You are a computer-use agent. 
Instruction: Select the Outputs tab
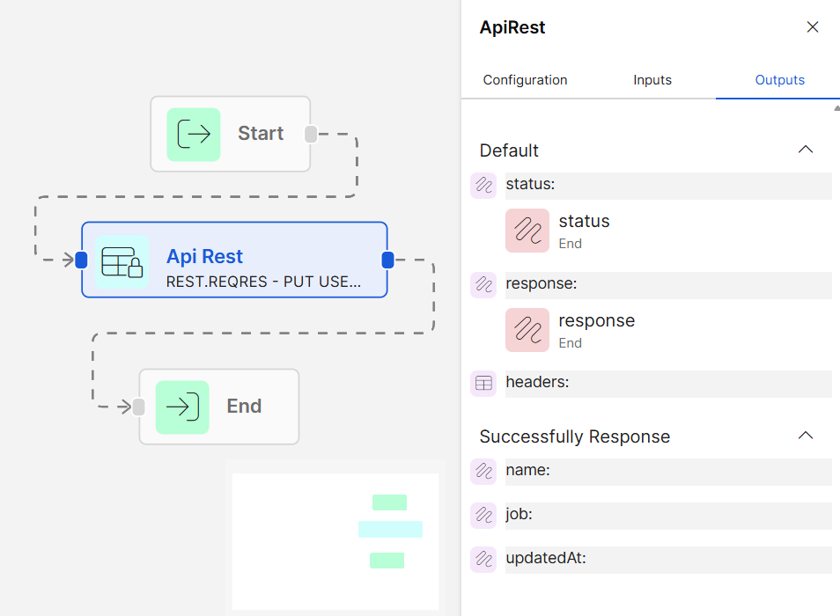(x=779, y=80)
